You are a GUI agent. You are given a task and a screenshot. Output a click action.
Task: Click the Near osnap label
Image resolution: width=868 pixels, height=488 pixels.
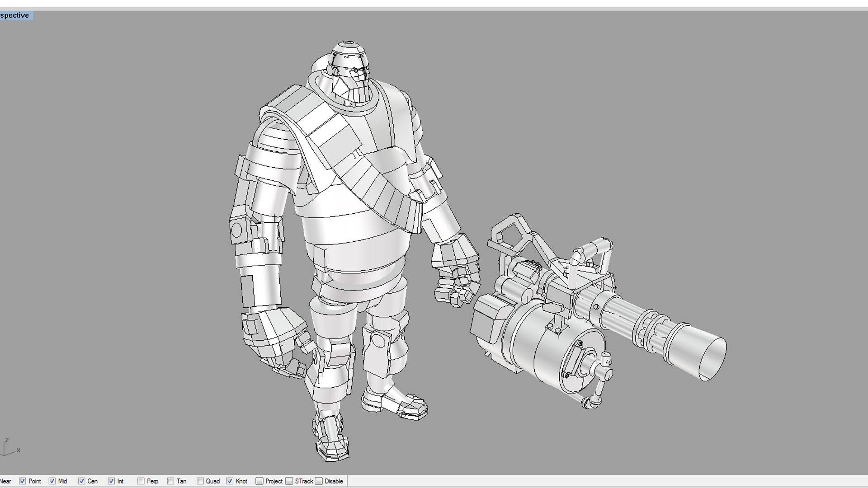tap(5, 481)
